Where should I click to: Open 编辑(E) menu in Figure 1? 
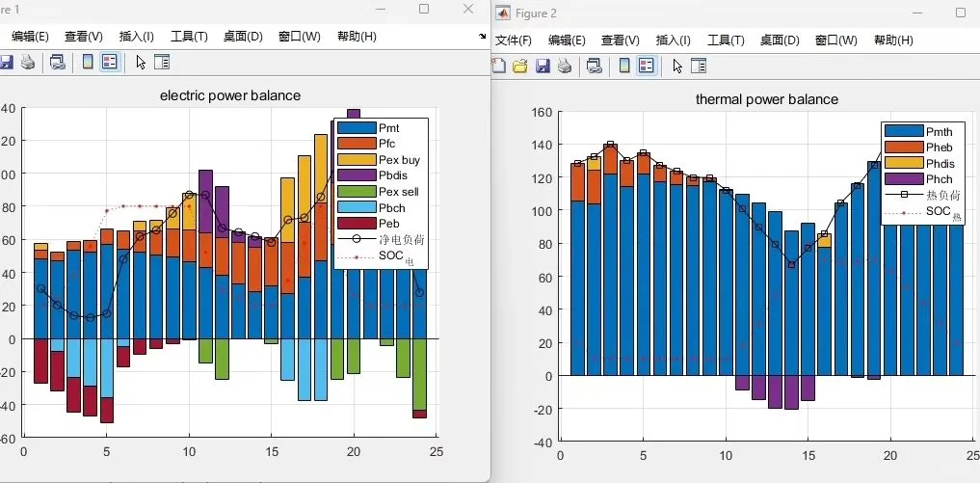click(x=30, y=37)
